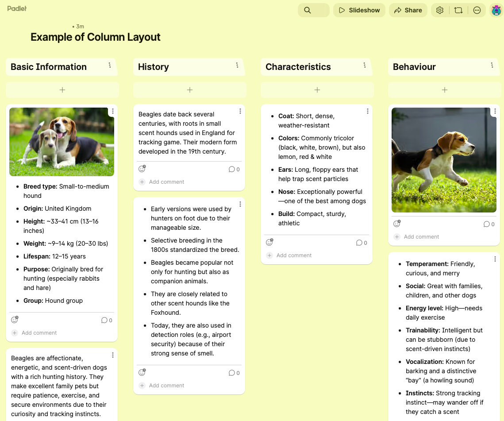The height and width of the screenshot is (421, 504).
Task: Click the 'History' section heading
Action: tap(153, 67)
